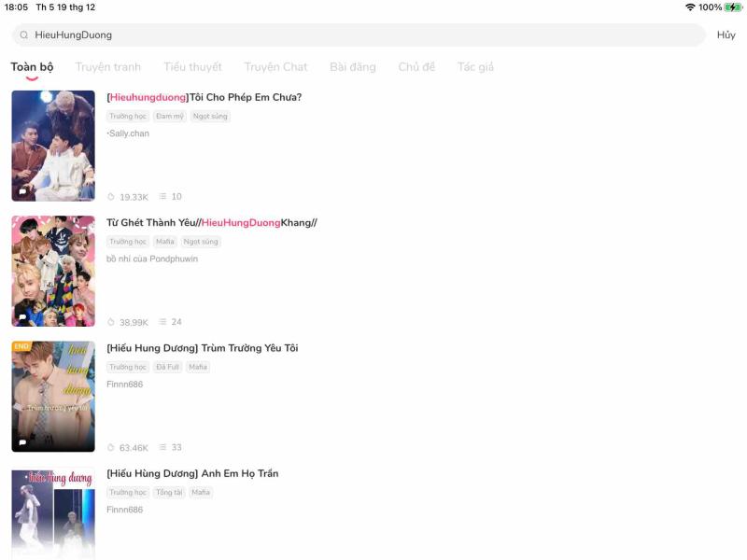
Task: Tap Đam mỹ tag on first result
Action: (x=170, y=116)
